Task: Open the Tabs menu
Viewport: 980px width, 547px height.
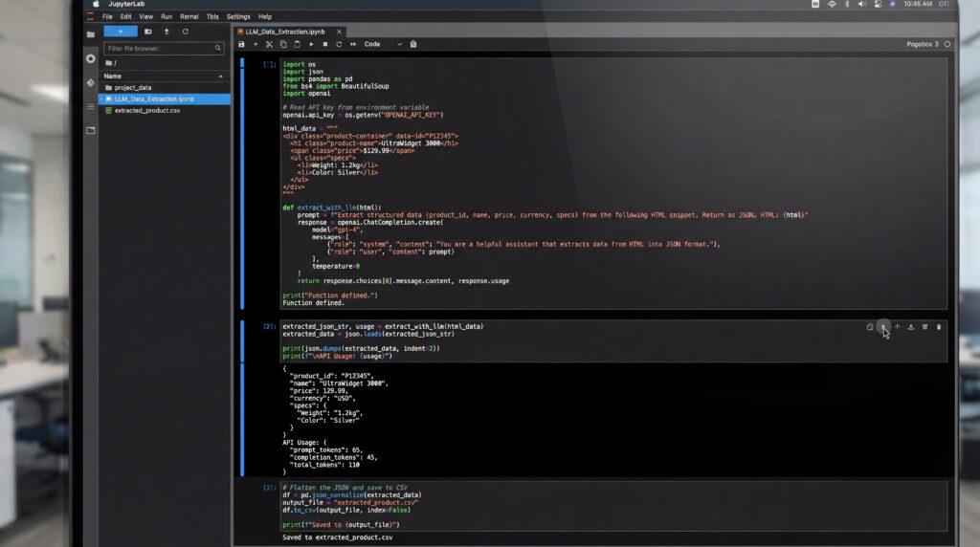Action: pyautogui.click(x=212, y=17)
